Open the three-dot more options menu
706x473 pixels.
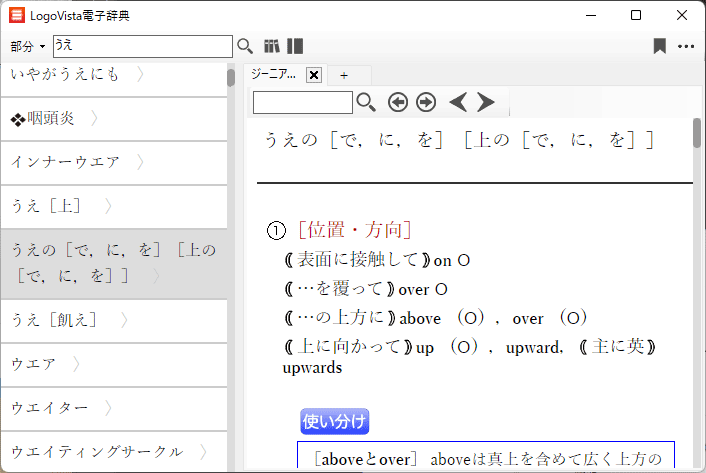tap(686, 46)
